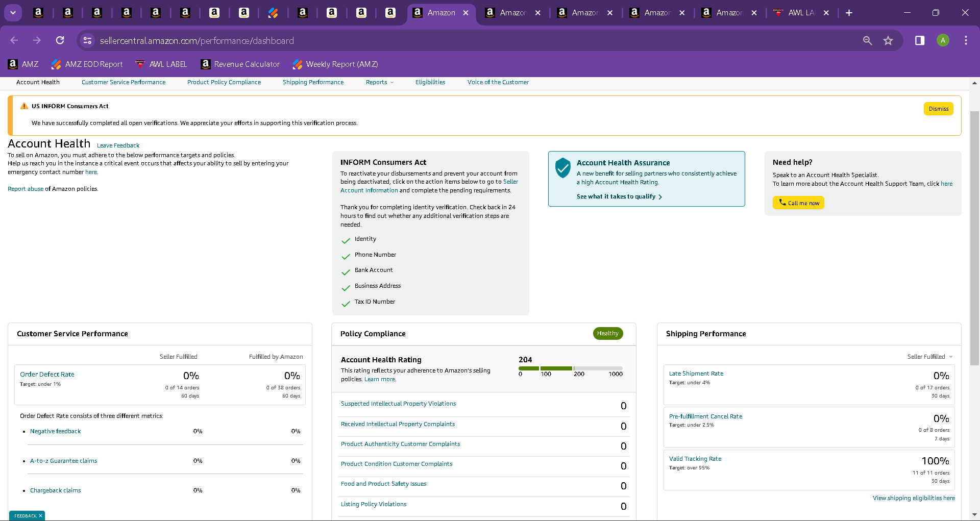Open Product Condition Customer Complaints
The width and height of the screenshot is (980, 521).
(x=397, y=464)
